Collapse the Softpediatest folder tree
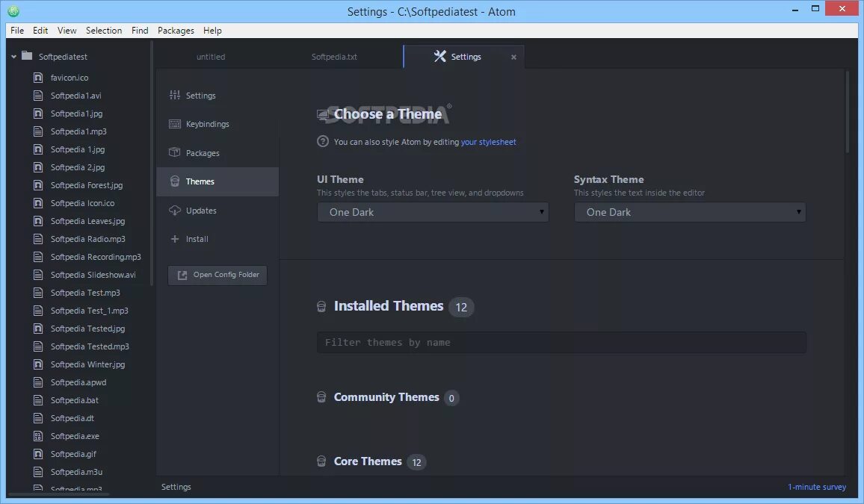Image resolution: width=864 pixels, height=504 pixels. [13, 57]
